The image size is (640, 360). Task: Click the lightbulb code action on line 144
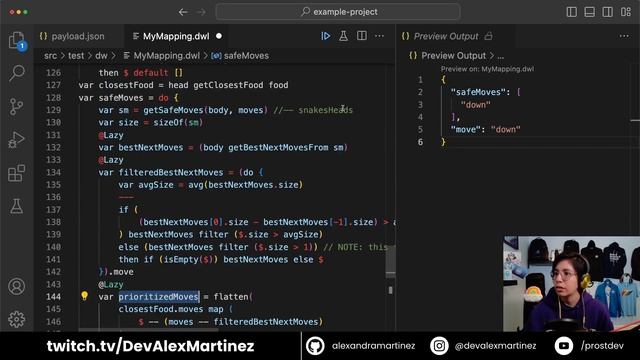pyautogui.click(x=84, y=296)
